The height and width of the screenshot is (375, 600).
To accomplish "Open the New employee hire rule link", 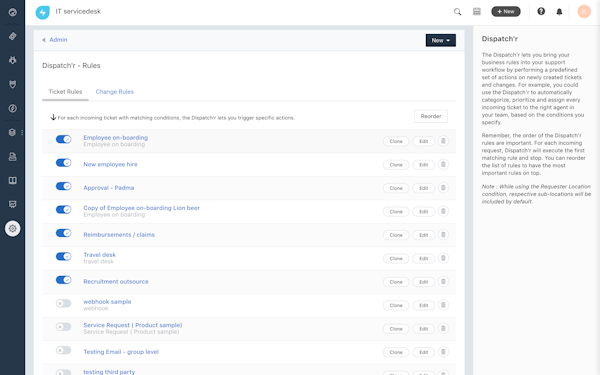I will coord(110,165).
